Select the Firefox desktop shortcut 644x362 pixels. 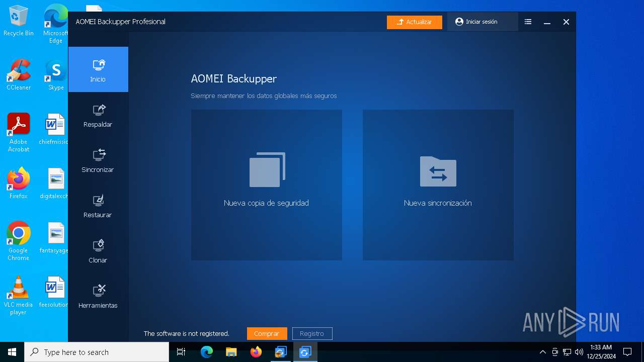click(x=19, y=184)
